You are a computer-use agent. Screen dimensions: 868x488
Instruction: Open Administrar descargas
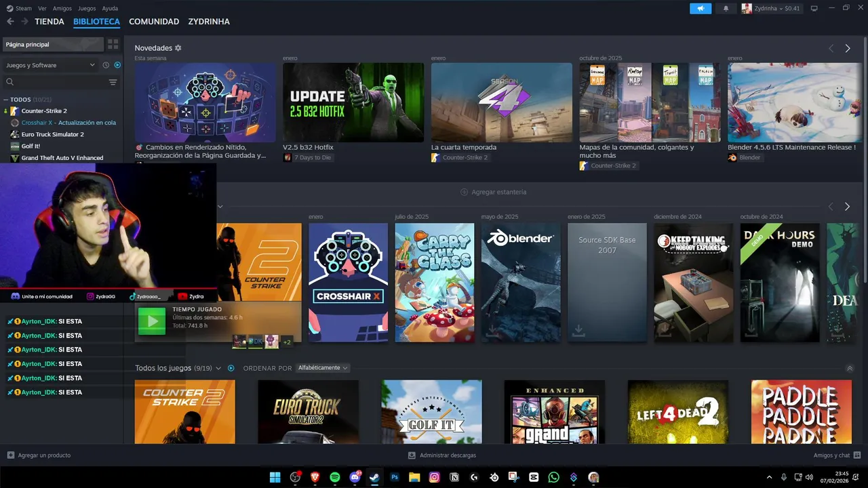442,455
